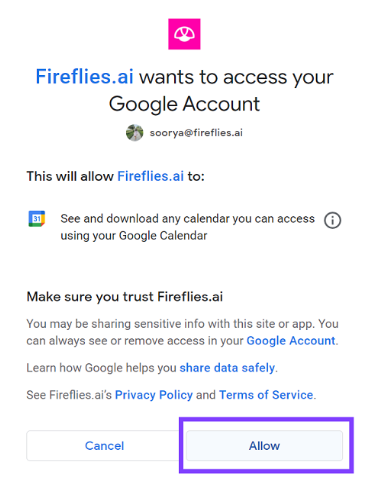
Task: Click the 'Make sure you trust Fireflies.ai' heading
Action: pos(125,296)
